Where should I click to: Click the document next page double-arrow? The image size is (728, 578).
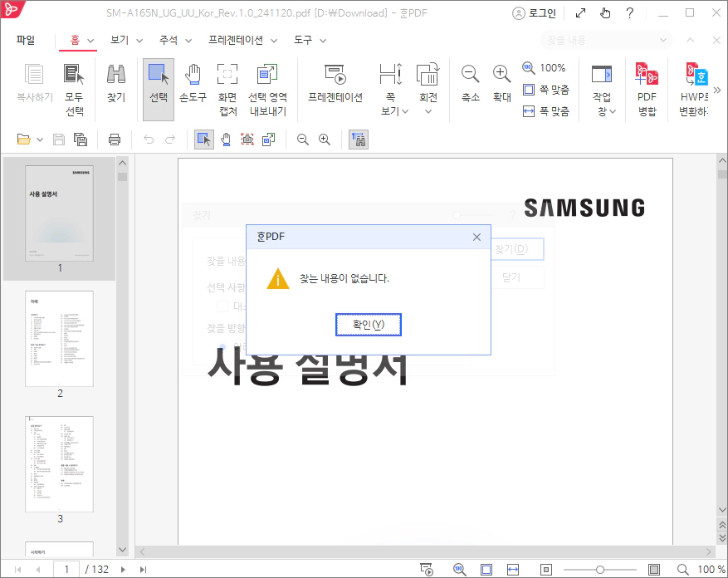tap(722, 538)
